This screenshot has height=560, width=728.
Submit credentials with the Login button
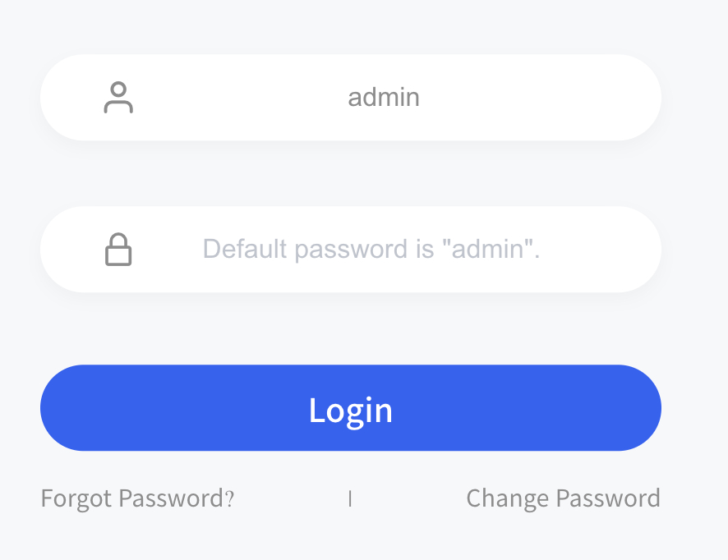[351, 408]
